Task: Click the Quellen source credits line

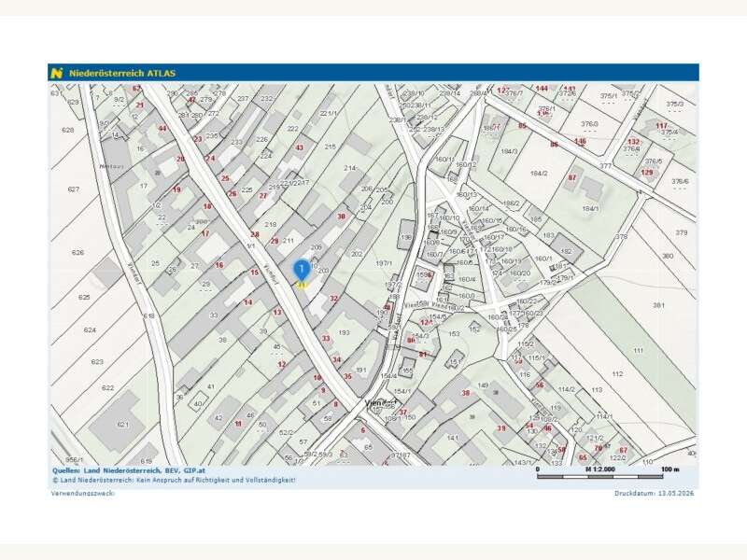Action: coord(129,470)
